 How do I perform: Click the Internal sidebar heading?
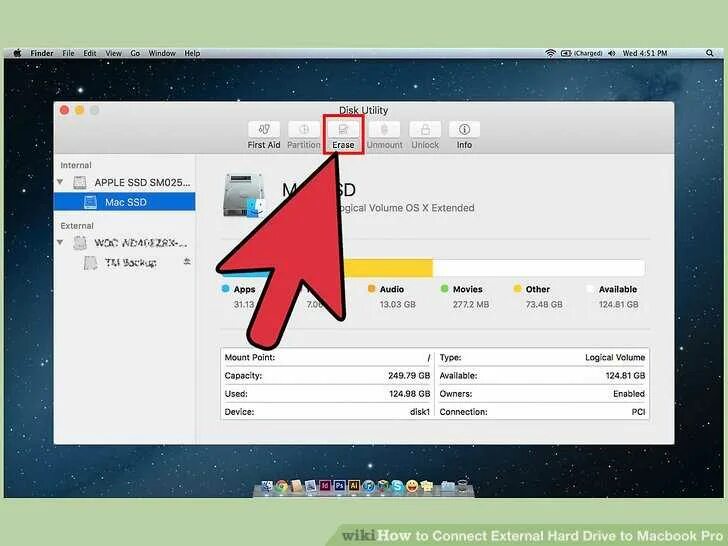coord(76,165)
